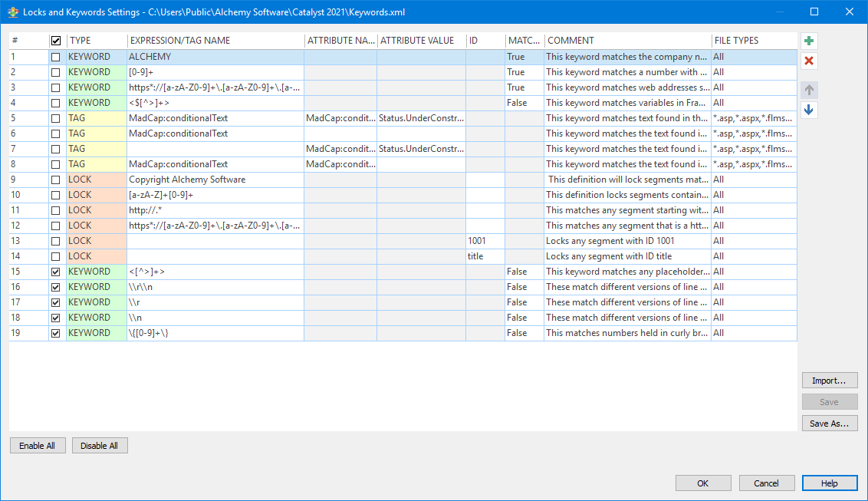Click the \{[0-9]+\} expression cell
The image size is (868, 501).
(x=215, y=333)
